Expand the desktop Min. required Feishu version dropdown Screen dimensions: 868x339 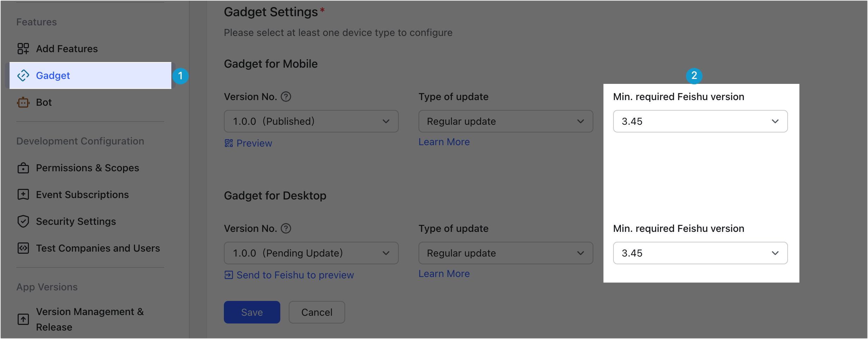pos(701,253)
